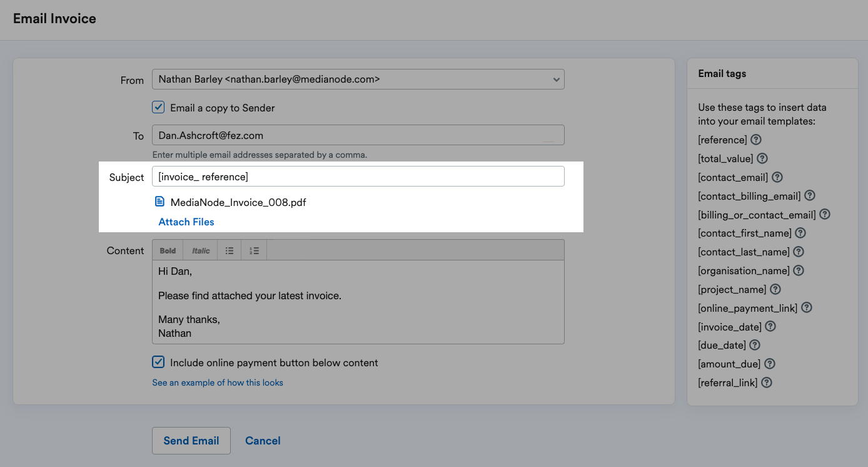This screenshot has height=467, width=868.
Task: Open help icon next to [online_payment_link] tag
Action: pyautogui.click(x=807, y=307)
